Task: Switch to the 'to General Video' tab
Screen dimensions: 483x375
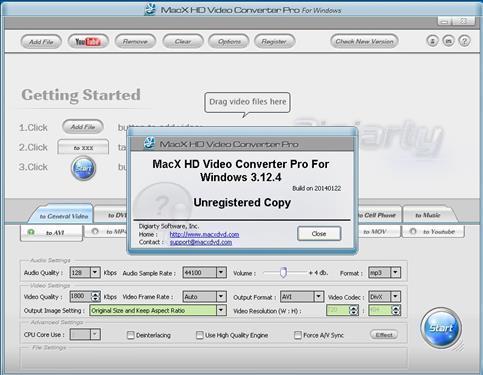Action: pyautogui.click(x=62, y=215)
